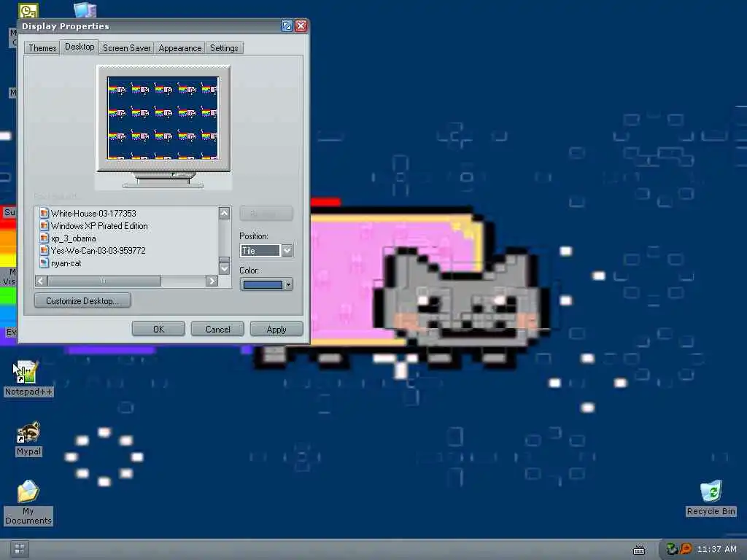Click Cancel in Display Properties
Viewport: 747px width, 560px height.
[217, 329]
